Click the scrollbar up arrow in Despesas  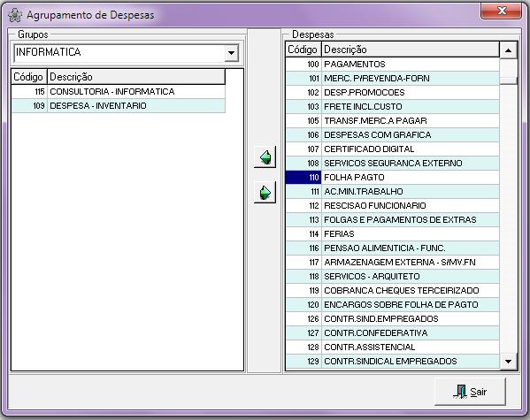point(508,50)
